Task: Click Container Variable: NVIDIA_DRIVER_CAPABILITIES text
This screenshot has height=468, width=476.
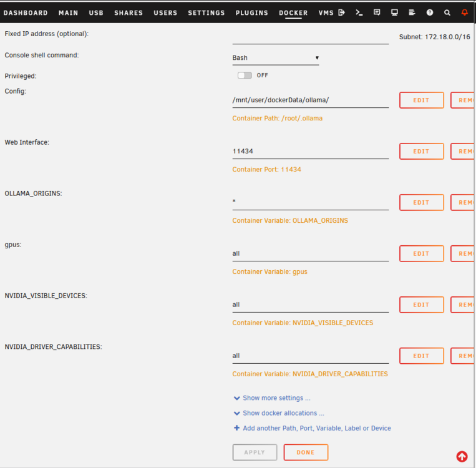Action: tap(310, 374)
